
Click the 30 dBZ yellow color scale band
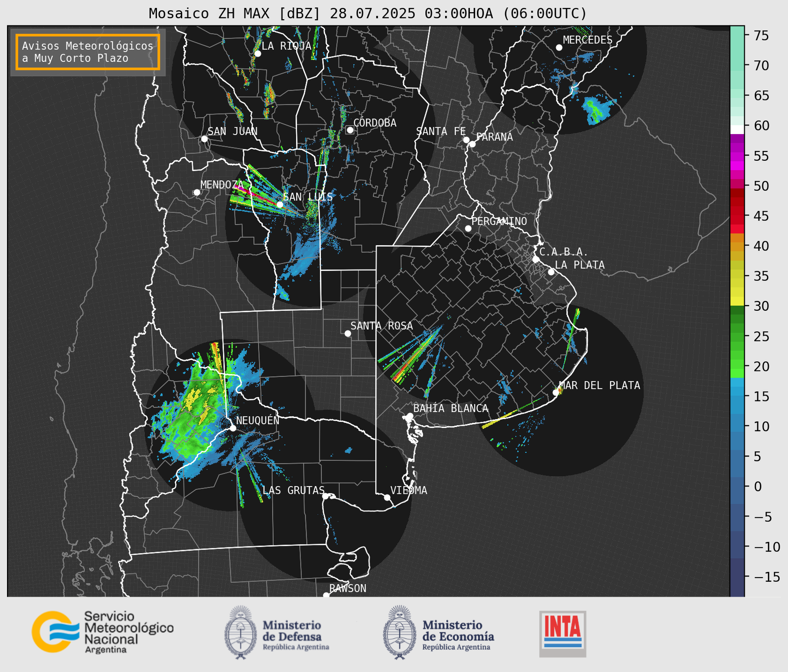[737, 301]
